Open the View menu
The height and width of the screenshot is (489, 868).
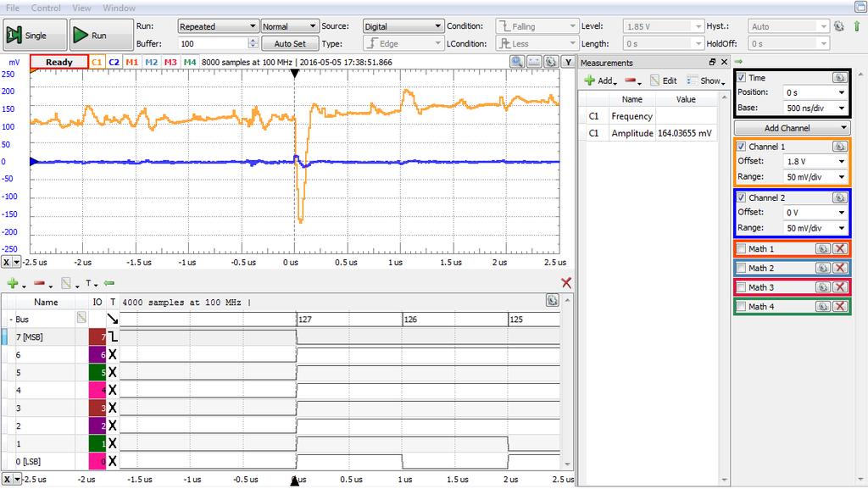[x=82, y=8]
